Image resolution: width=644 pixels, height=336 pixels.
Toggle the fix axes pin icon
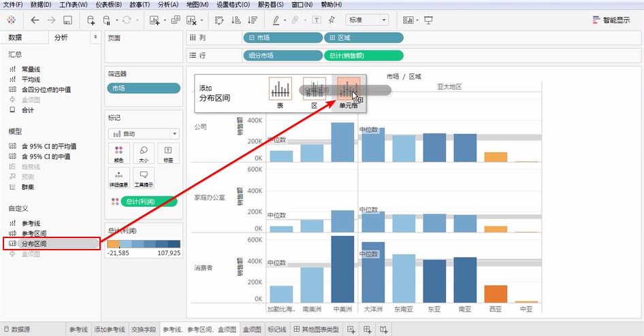332,20
